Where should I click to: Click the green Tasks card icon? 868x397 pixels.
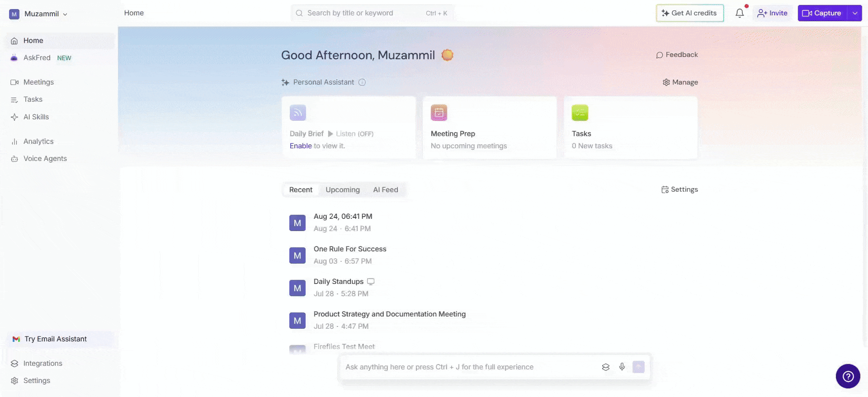click(580, 113)
